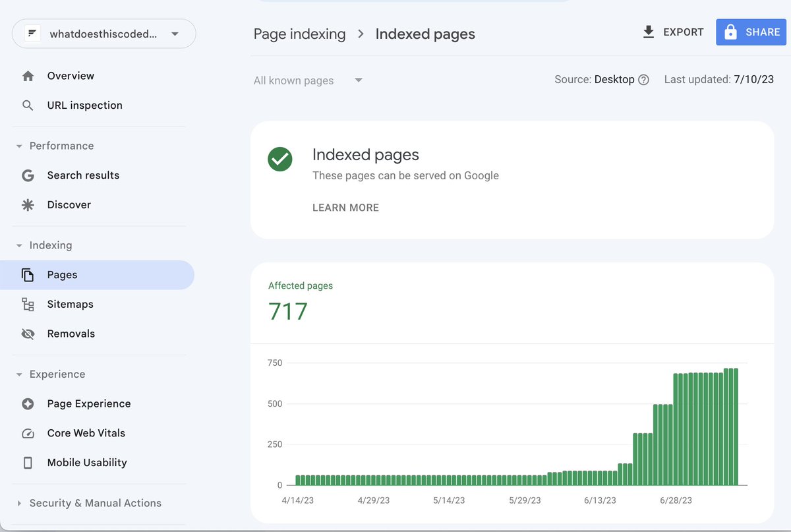Click the Discover asterisk icon
Viewport: 791px width, 532px height.
(28, 205)
